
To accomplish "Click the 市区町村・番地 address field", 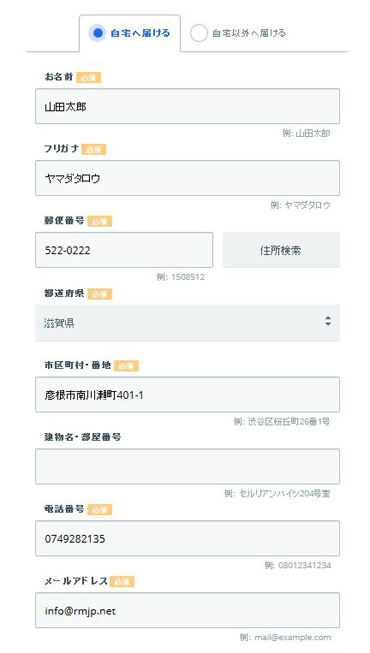I will (188, 395).
